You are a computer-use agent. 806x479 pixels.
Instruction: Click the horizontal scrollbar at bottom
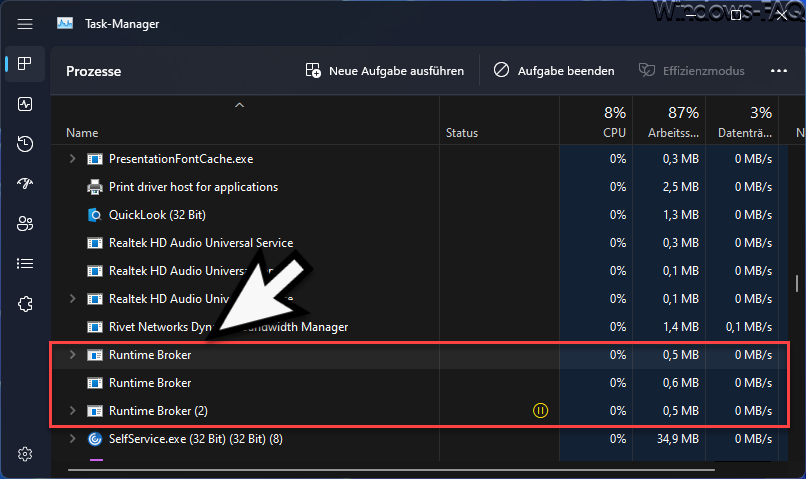tap(391, 469)
